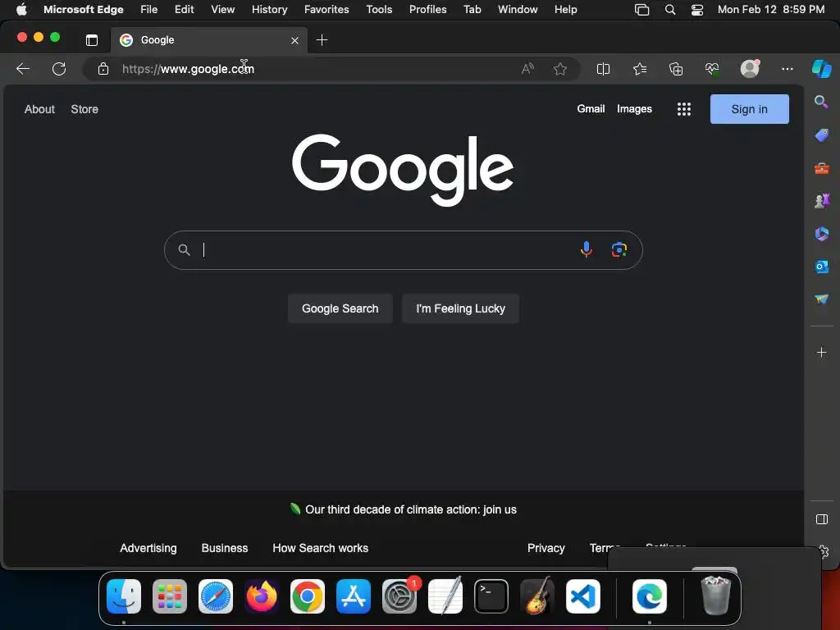Open the About link
Viewport: 840px width, 630px height.
point(39,109)
